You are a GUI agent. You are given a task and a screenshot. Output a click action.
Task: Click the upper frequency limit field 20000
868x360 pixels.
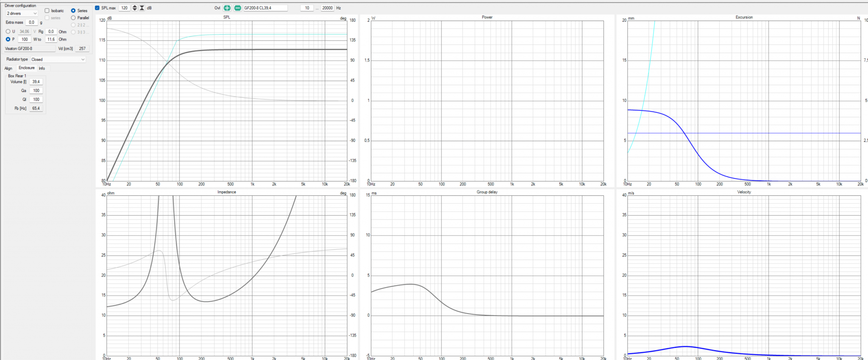tap(328, 8)
